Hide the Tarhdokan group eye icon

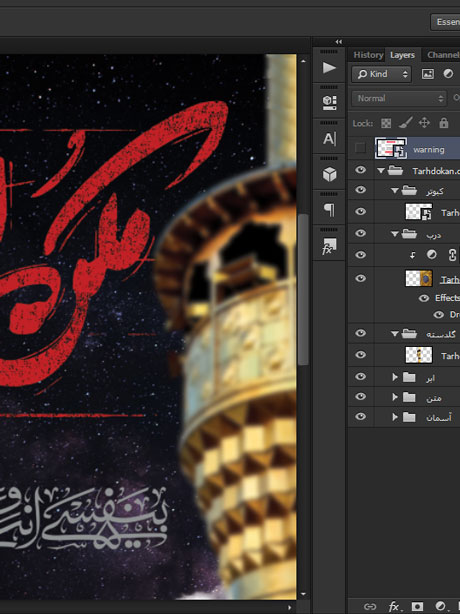tap(361, 170)
